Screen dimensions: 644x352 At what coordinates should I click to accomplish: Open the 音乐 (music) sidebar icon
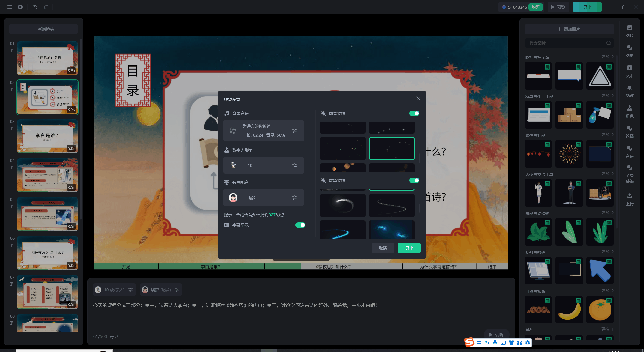pos(629,152)
